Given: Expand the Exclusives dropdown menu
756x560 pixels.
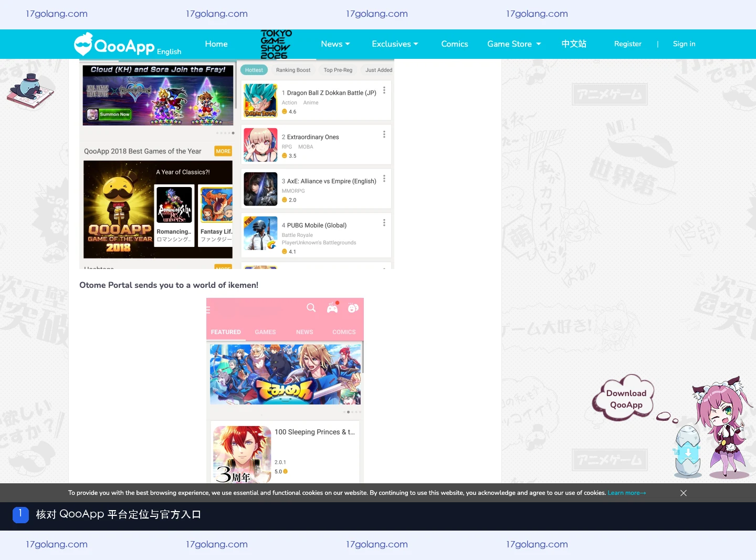Looking at the screenshot, I should 395,44.
